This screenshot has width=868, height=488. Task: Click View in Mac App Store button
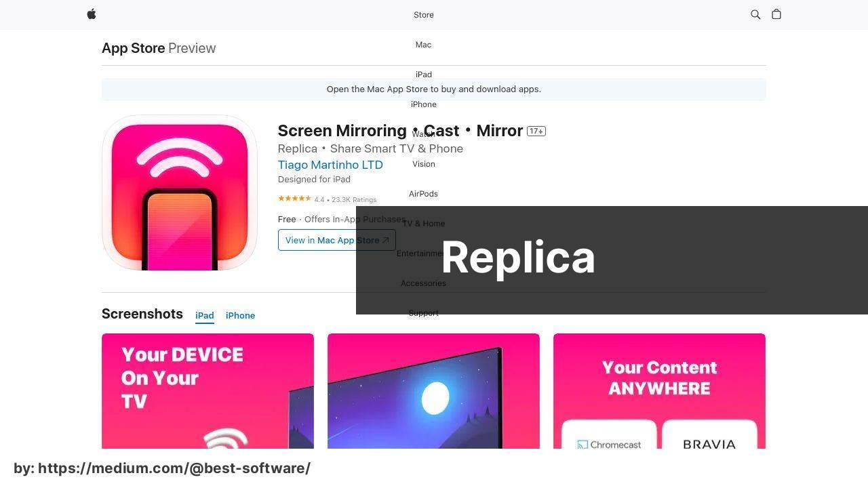pyautogui.click(x=337, y=240)
